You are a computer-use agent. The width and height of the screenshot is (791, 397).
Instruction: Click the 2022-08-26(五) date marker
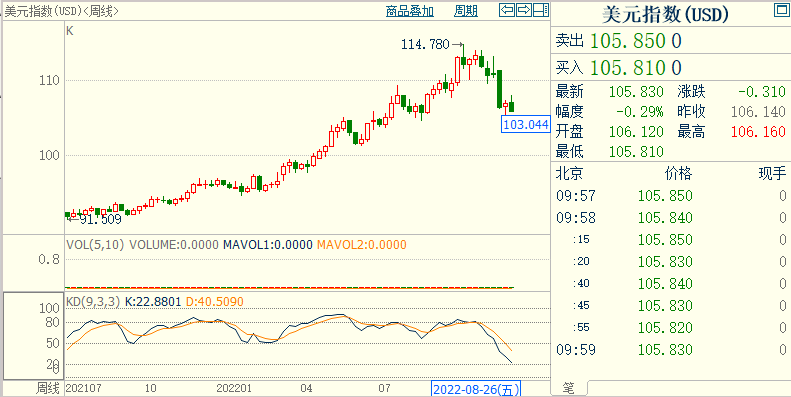click(x=476, y=389)
